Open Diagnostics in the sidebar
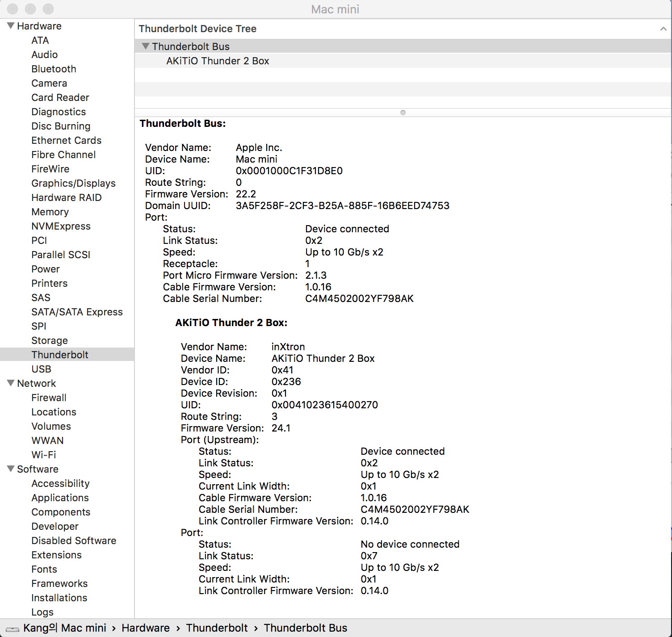The width and height of the screenshot is (672, 637). pos(59,112)
